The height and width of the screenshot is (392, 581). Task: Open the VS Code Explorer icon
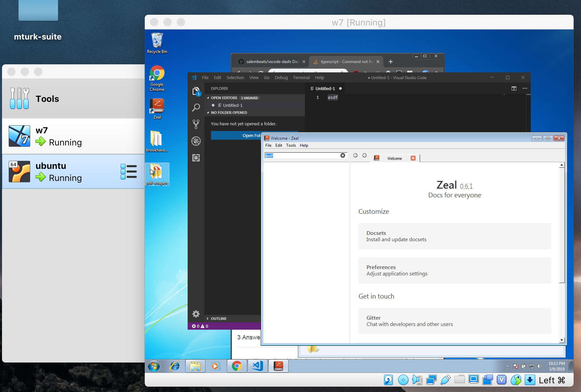196,91
